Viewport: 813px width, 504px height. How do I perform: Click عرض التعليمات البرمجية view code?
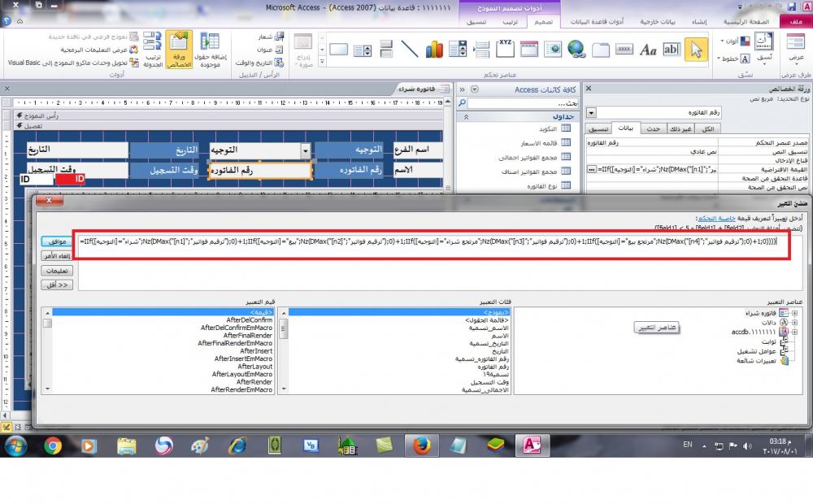point(99,50)
